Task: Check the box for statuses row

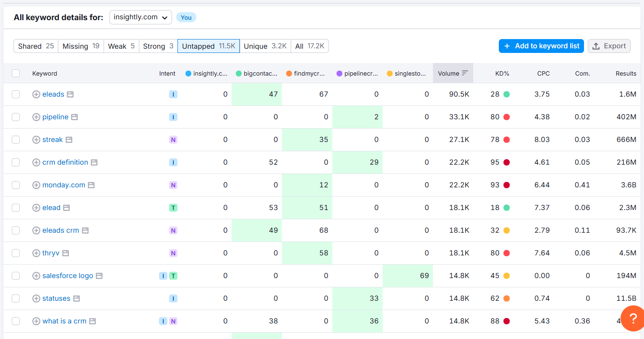Action: pyautogui.click(x=16, y=299)
